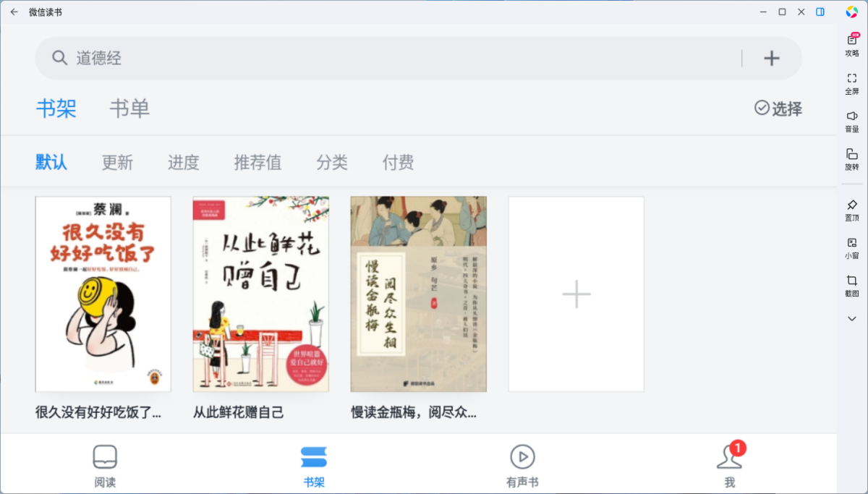868x494 pixels.
Task: Toggle the split-screen control in the title bar
Action: coord(821,12)
